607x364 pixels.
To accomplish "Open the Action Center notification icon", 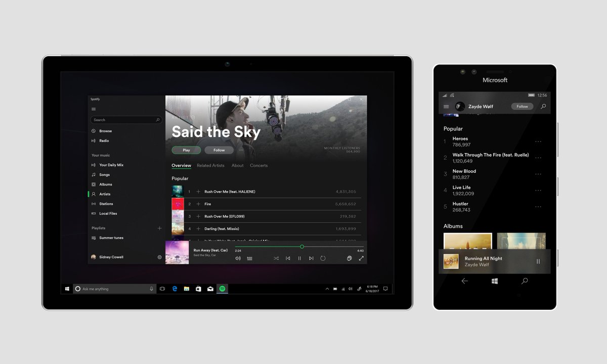I will pyautogui.click(x=385, y=289).
